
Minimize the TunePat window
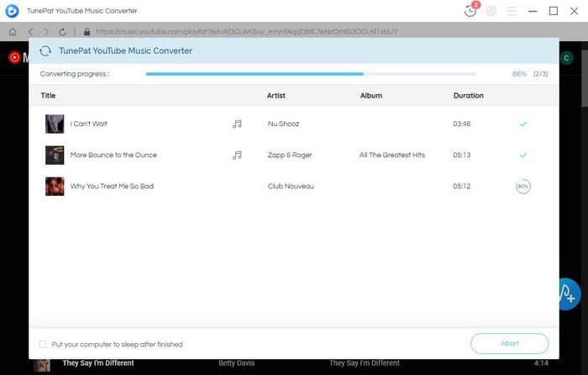(x=533, y=11)
